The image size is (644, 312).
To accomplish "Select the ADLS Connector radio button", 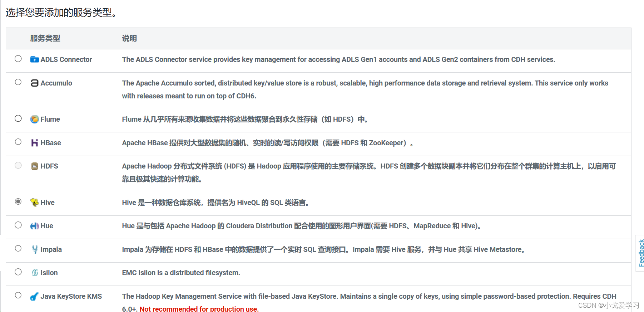I will pyautogui.click(x=18, y=59).
